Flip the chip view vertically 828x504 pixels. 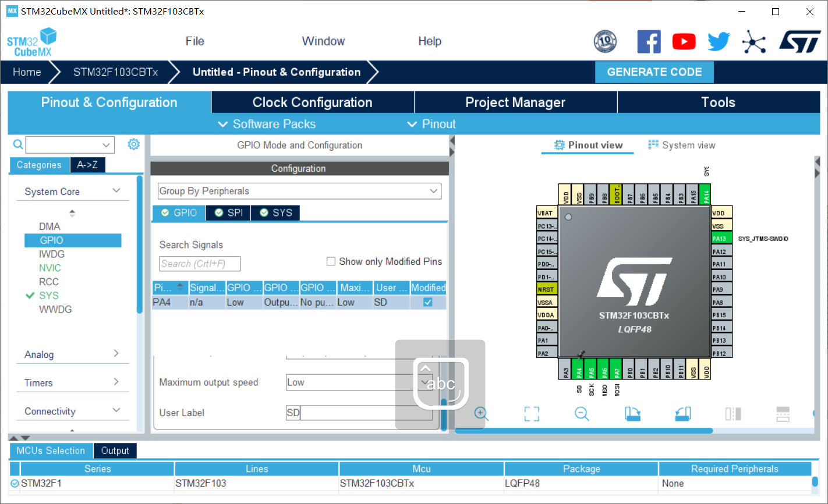point(783,414)
